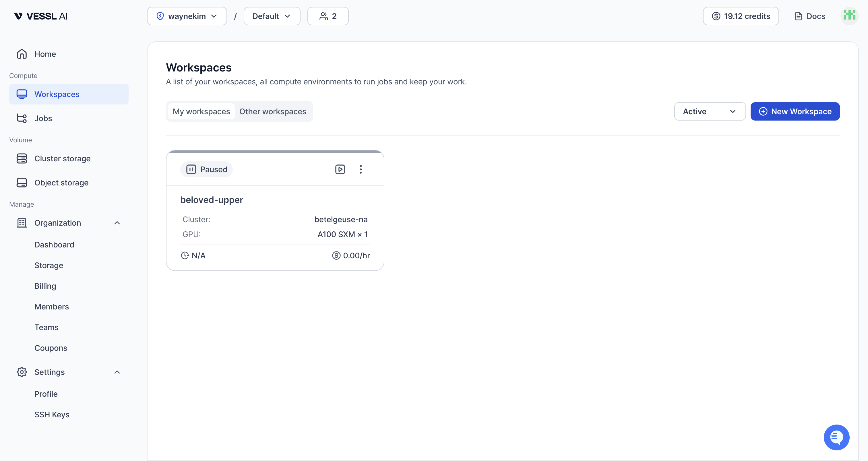Launch the workspace using the play icon

pos(340,169)
